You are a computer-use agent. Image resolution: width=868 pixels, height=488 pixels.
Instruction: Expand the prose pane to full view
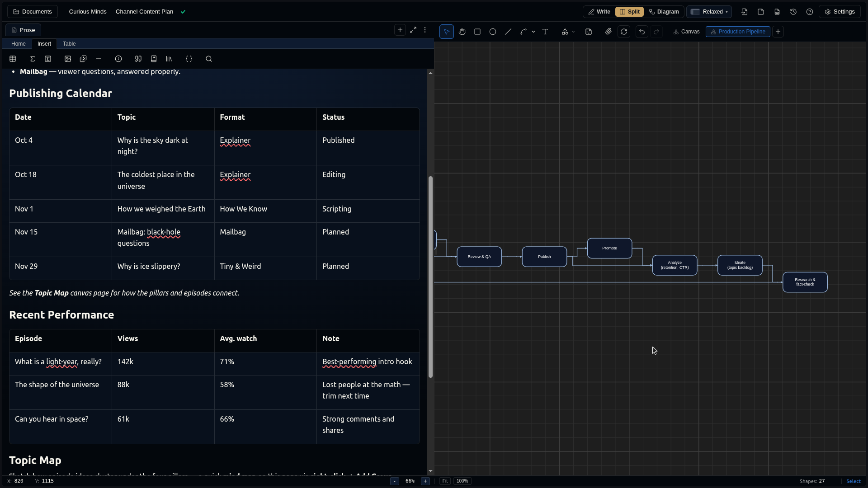[x=413, y=30]
